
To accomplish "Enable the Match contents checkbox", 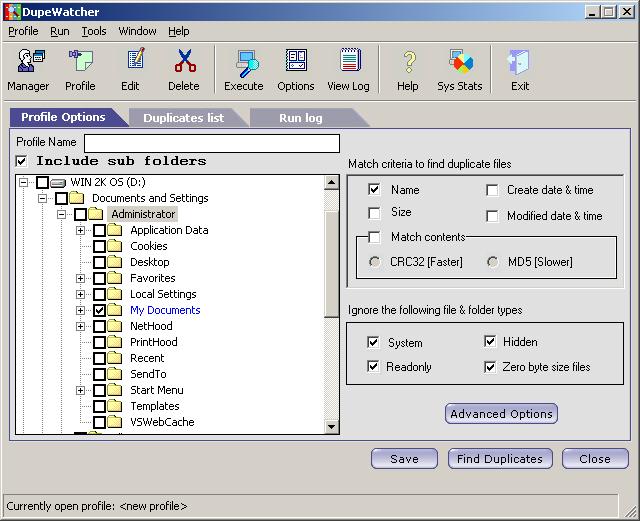I will (x=374, y=237).
